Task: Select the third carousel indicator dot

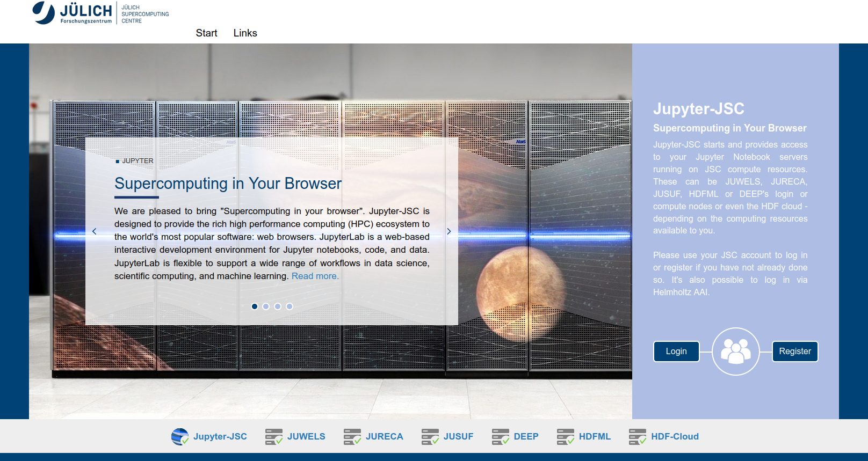Action: (278, 306)
